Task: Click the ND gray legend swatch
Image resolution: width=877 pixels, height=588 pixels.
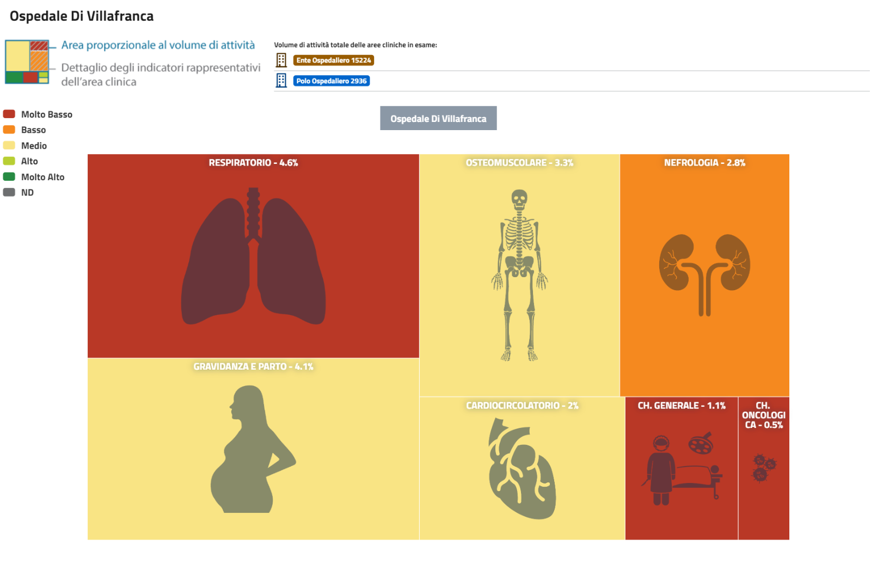Action: tap(9, 192)
